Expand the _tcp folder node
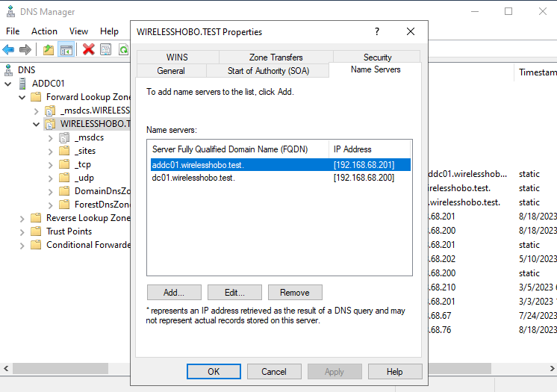Viewport: 557px width, 392px height. tap(49, 164)
